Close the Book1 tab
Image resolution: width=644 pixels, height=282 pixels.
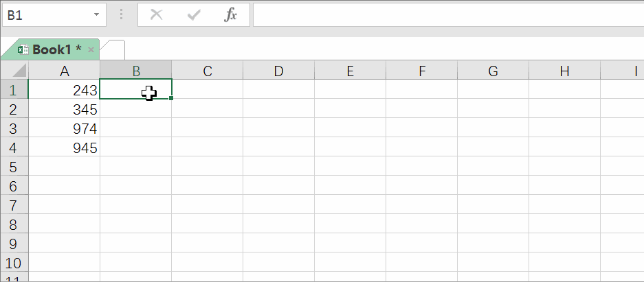[x=91, y=50]
